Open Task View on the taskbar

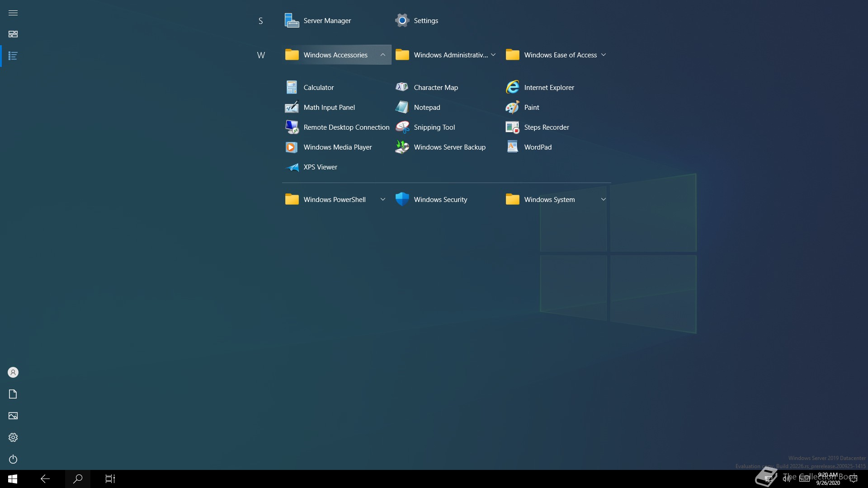point(110,479)
